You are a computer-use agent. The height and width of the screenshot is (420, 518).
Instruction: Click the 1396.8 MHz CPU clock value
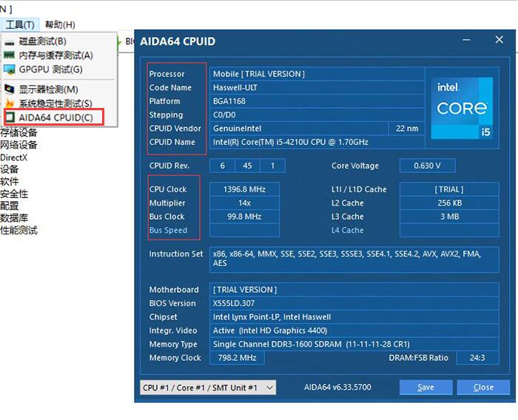click(244, 189)
